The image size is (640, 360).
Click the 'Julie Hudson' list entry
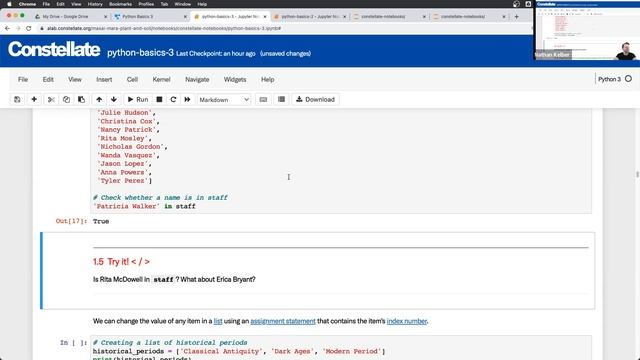pos(126,112)
